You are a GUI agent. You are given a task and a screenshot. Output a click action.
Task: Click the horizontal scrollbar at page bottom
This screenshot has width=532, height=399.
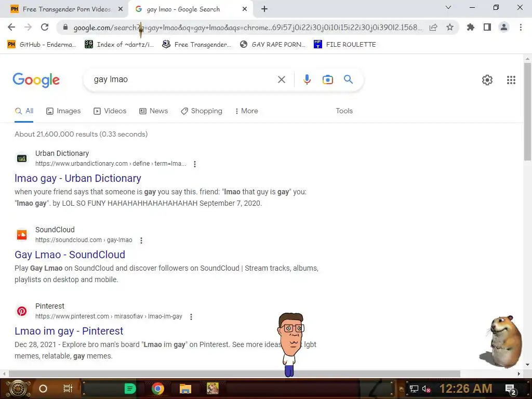click(x=234, y=374)
